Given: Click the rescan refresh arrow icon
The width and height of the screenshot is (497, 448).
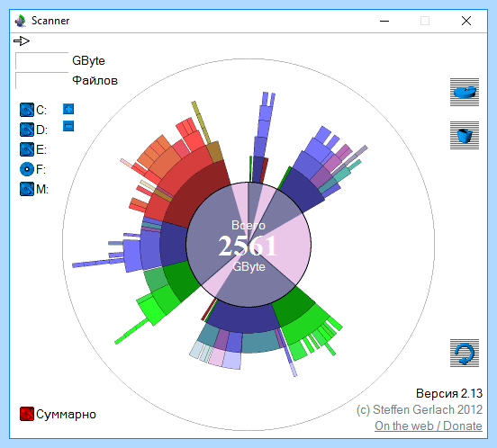Looking at the screenshot, I should pyautogui.click(x=465, y=353).
